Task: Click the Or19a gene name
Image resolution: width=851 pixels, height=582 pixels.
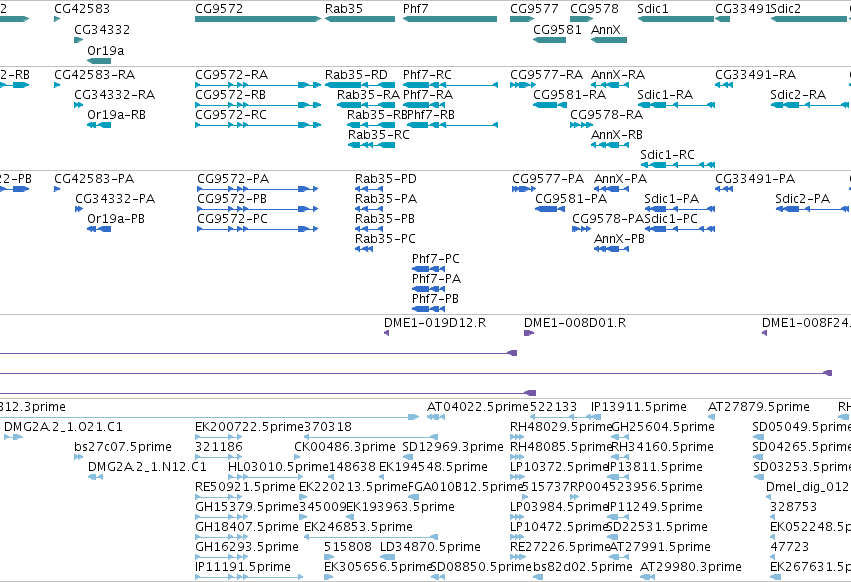Action: click(106, 50)
